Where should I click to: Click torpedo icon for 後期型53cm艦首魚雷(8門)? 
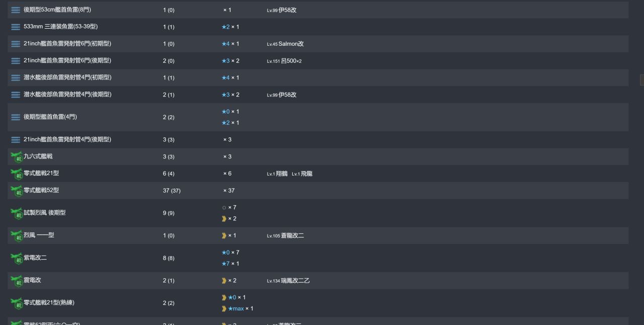coord(16,10)
